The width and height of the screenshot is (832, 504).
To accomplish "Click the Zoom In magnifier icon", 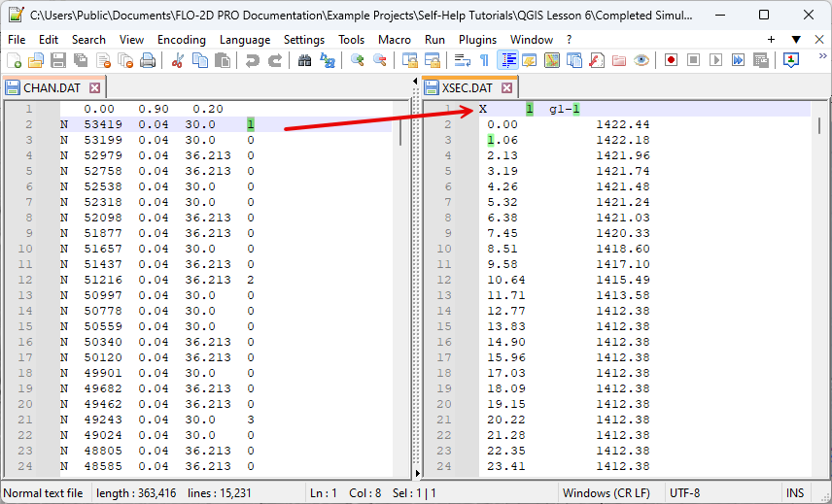I will pyautogui.click(x=358, y=60).
